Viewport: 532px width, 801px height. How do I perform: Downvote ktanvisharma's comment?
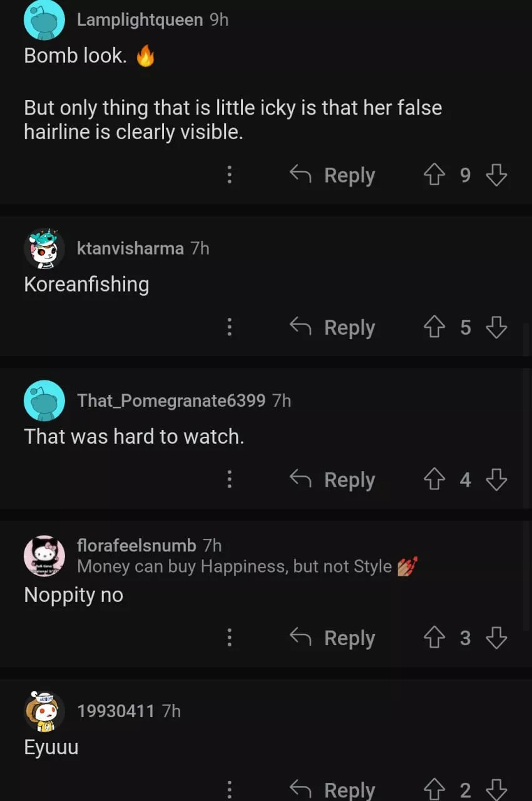pyautogui.click(x=496, y=327)
